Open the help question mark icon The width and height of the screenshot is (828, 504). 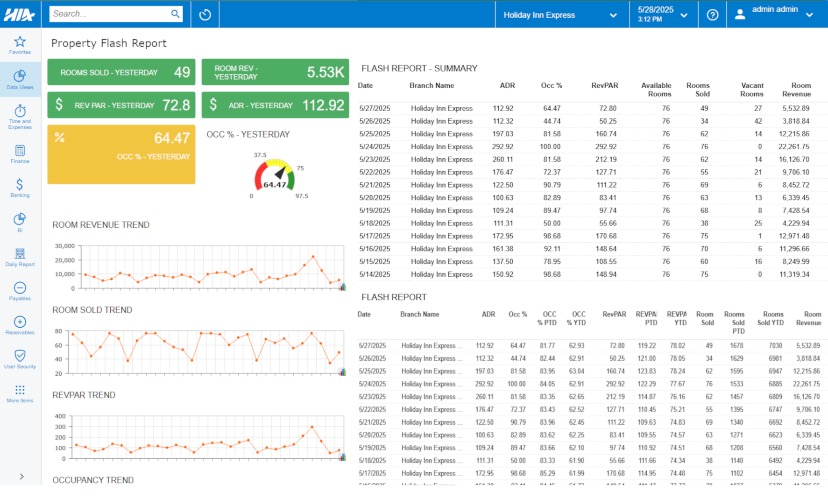pos(712,15)
